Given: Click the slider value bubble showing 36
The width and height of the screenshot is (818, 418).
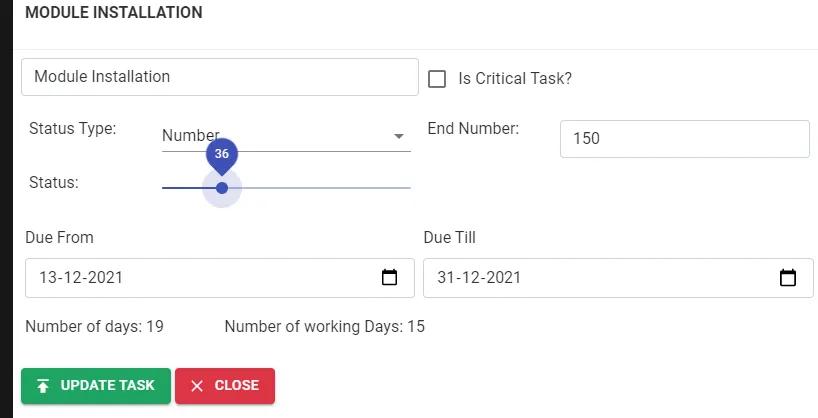Looking at the screenshot, I should [222, 154].
